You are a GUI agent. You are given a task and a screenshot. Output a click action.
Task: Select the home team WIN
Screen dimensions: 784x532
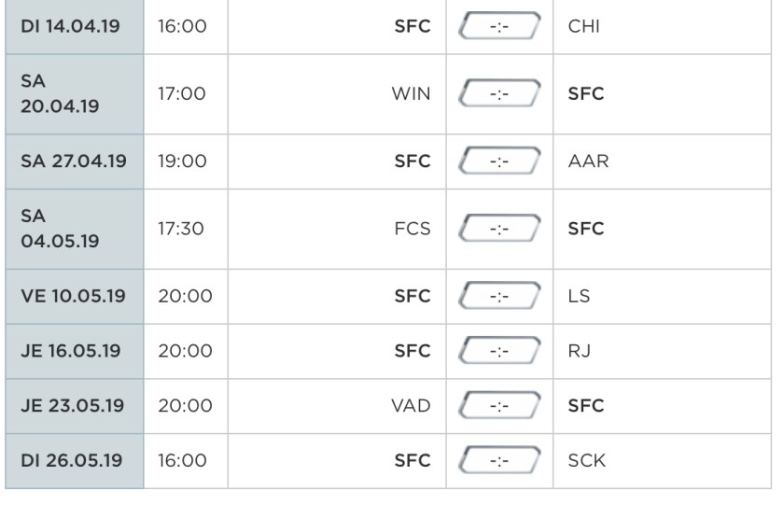click(412, 94)
